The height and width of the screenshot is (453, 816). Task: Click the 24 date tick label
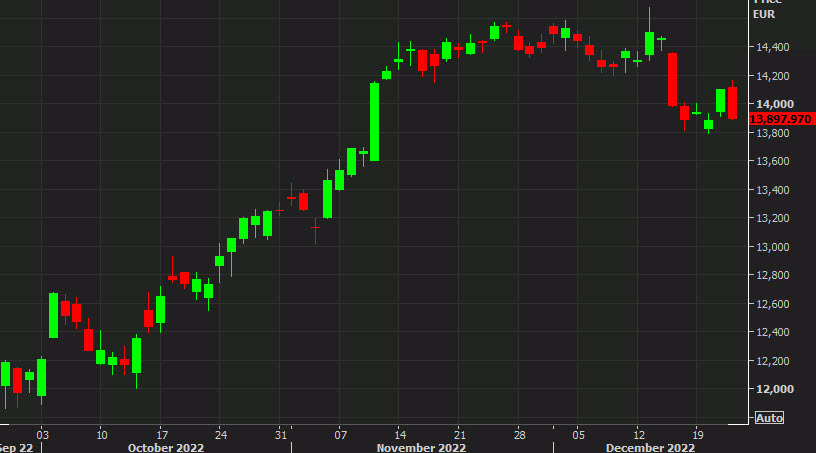221,435
